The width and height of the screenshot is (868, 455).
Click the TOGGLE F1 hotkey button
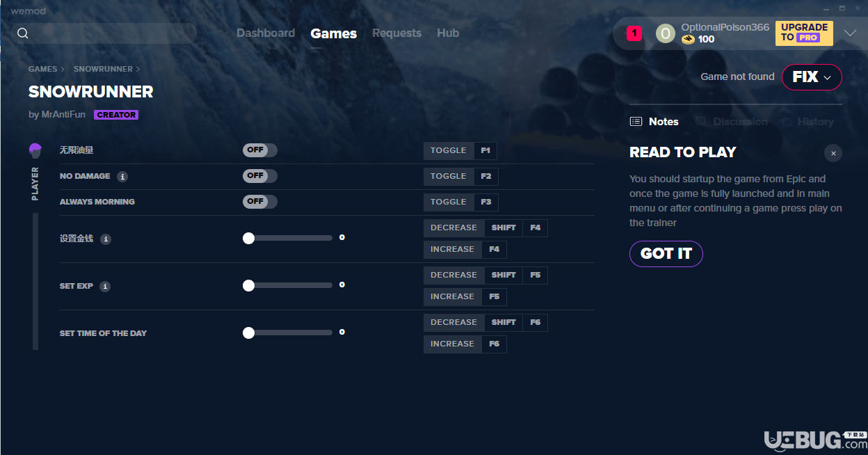pos(460,151)
